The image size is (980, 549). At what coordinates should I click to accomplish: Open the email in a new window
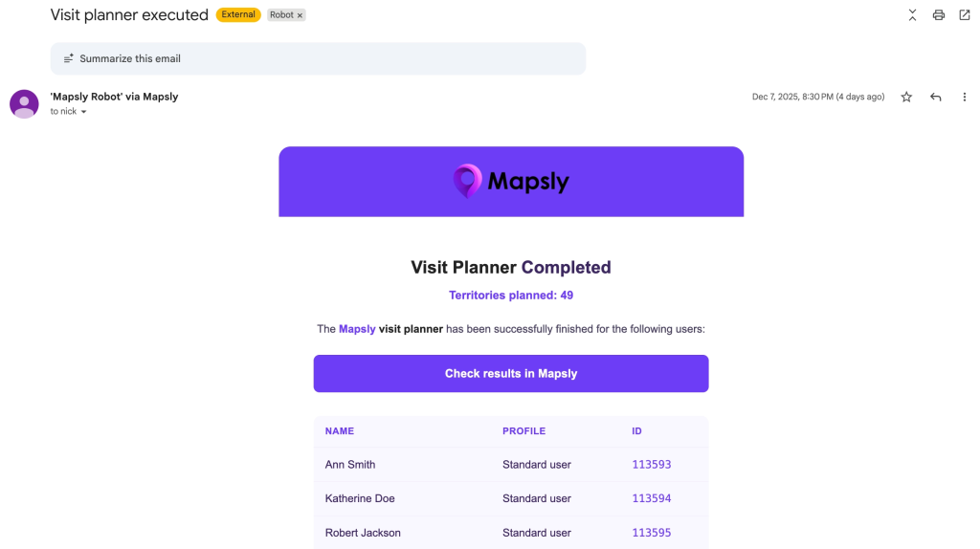pos(965,15)
